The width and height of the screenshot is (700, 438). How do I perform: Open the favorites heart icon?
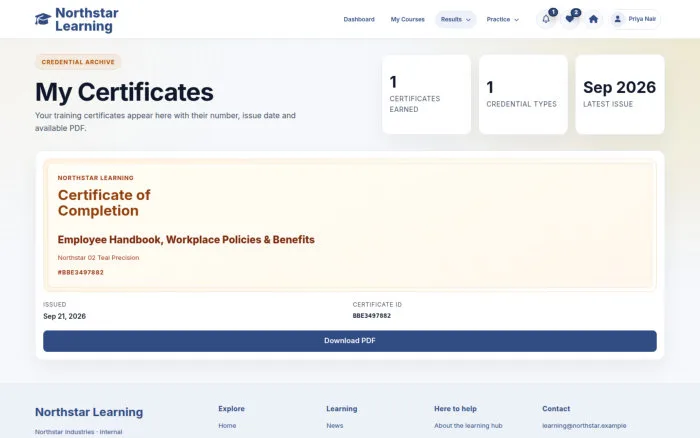pyautogui.click(x=570, y=19)
